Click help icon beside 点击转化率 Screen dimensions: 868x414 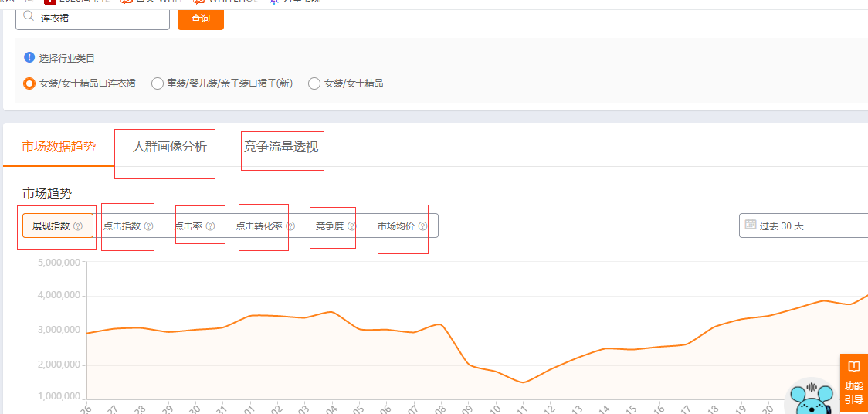pyautogui.click(x=290, y=226)
